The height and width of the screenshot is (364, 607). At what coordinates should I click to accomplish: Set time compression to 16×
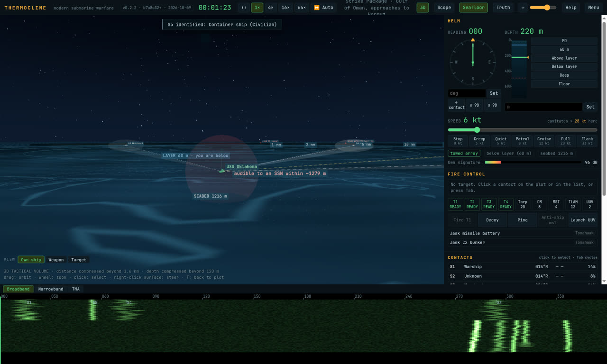point(285,8)
